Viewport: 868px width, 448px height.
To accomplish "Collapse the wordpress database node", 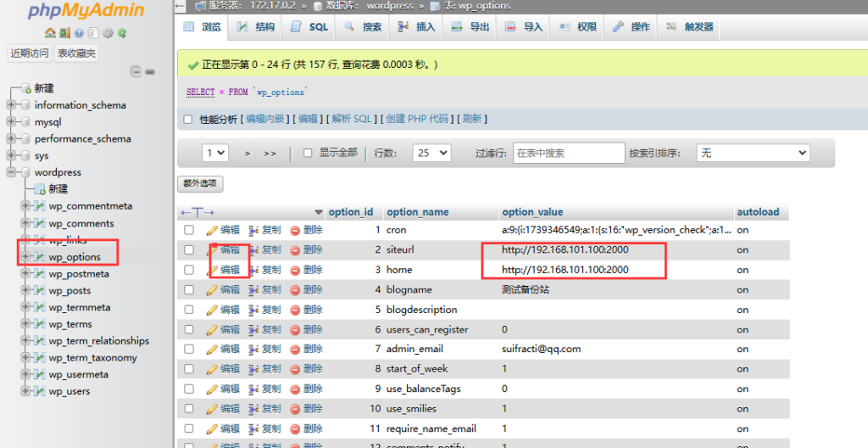I will point(11,172).
